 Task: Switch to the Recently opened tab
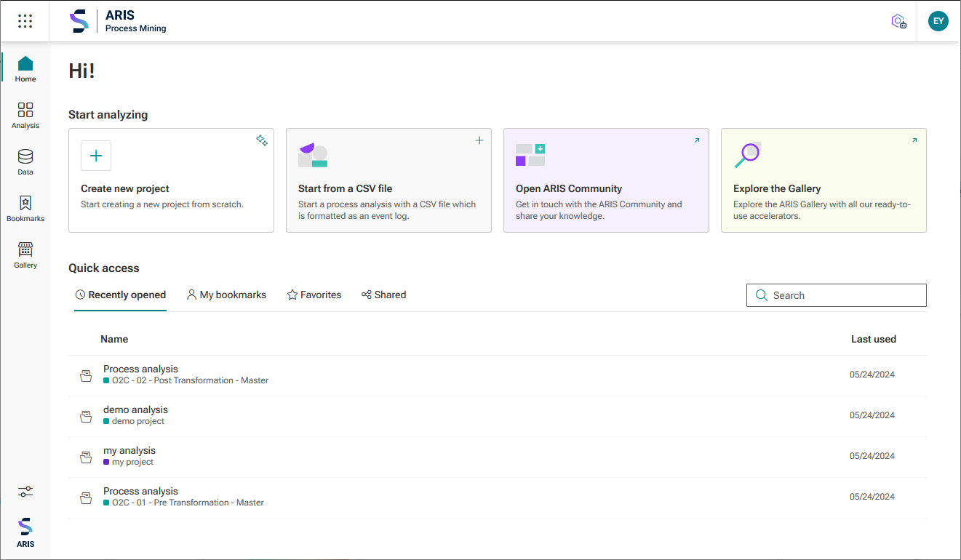point(120,295)
